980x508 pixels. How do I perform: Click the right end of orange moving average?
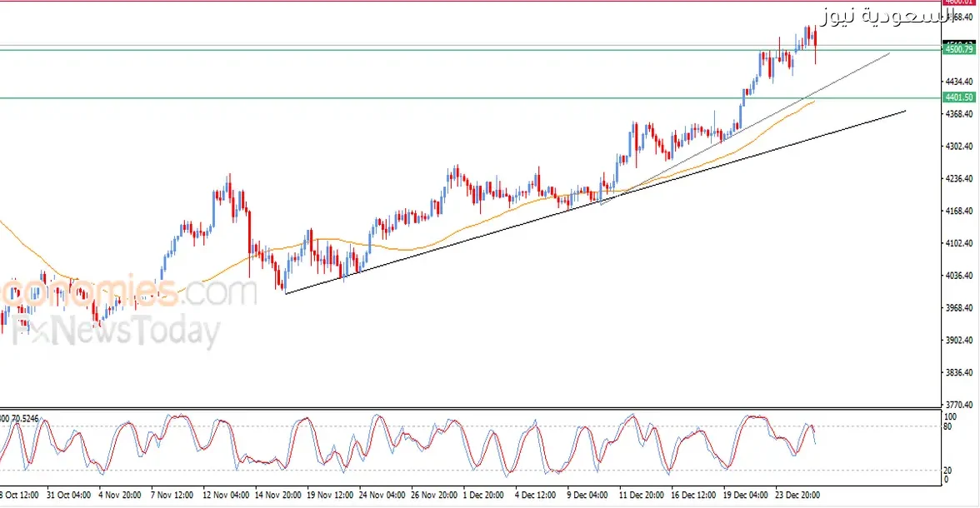coord(812,102)
